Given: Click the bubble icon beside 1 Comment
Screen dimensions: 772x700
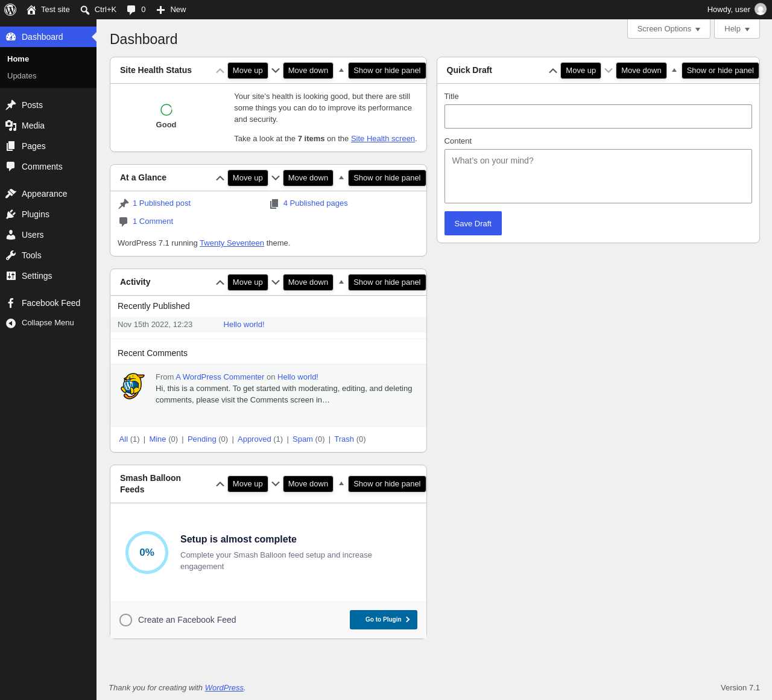Looking at the screenshot, I should click(x=124, y=222).
